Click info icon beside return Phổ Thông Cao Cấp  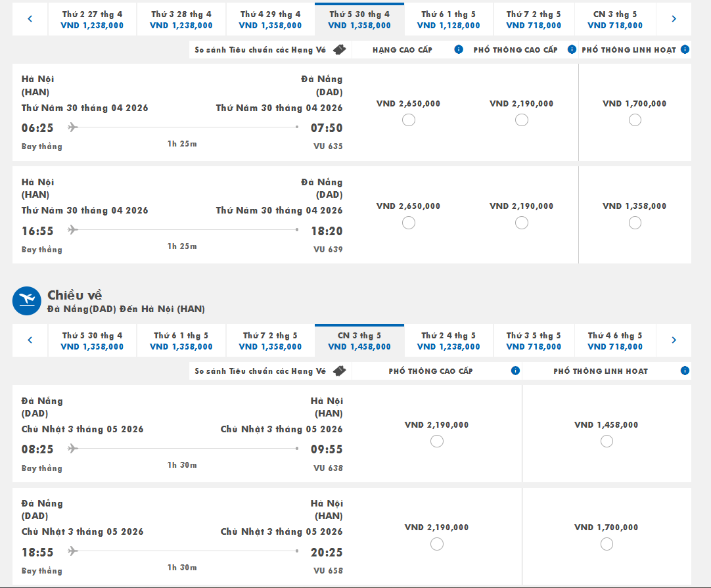pyautogui.click(x=515, y=371)
